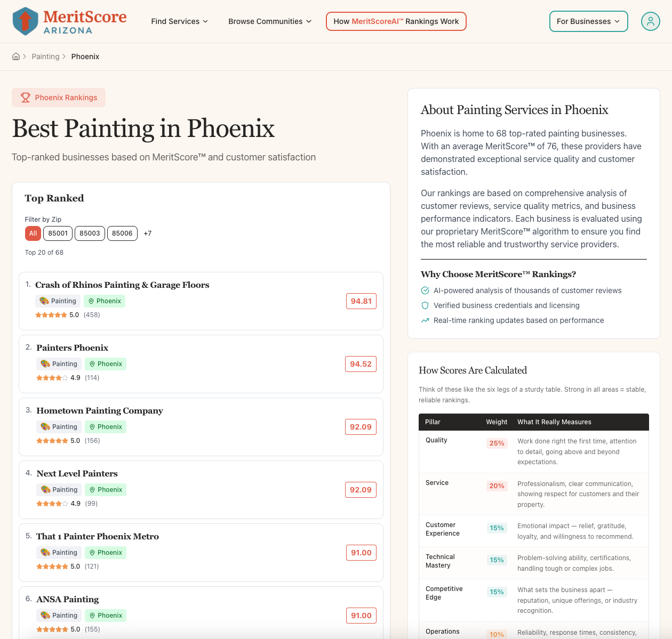Open How MeritScoreAI Rankings Work

(x=396, y=21)
